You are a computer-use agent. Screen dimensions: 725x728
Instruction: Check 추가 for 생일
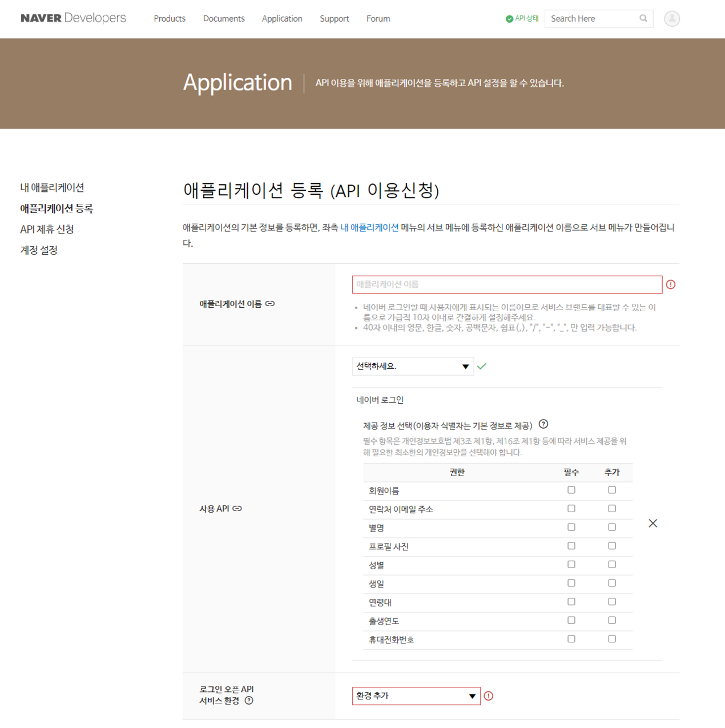612,583
